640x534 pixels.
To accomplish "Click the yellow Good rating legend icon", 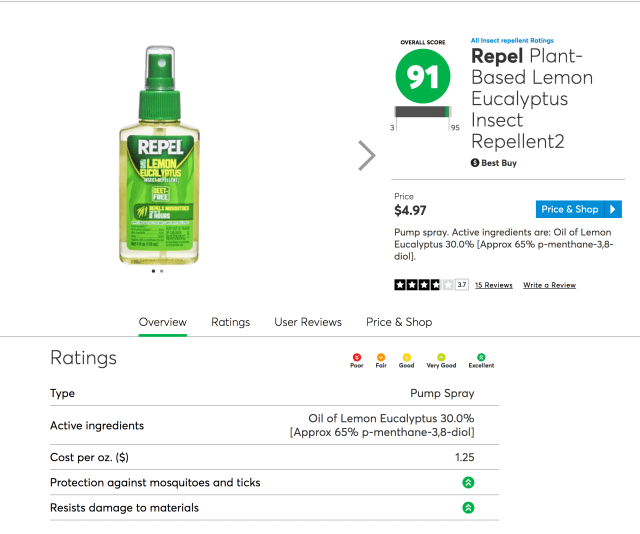I will pos(407,357).
